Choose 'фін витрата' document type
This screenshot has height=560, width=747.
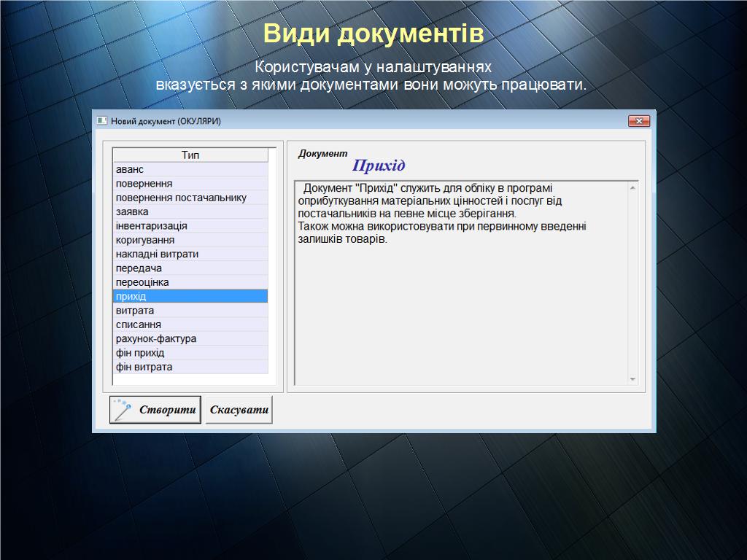190,367
